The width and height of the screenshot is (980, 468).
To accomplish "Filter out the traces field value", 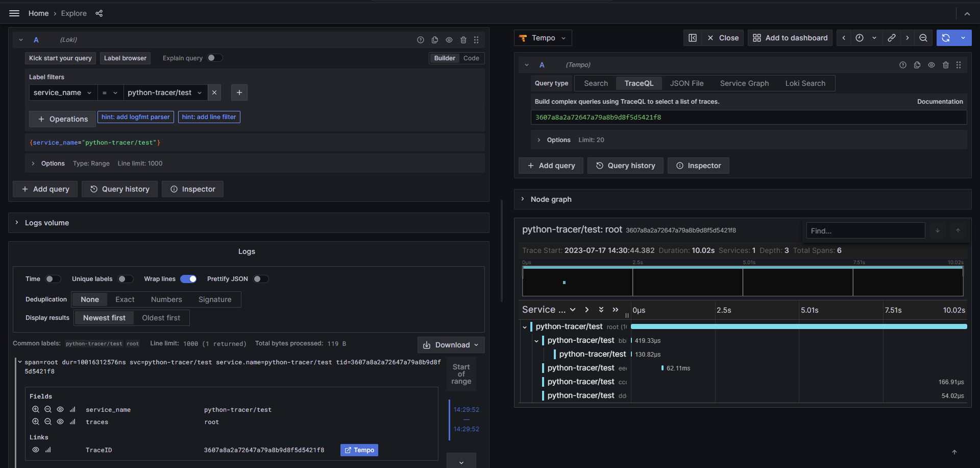I will (48, 422).
